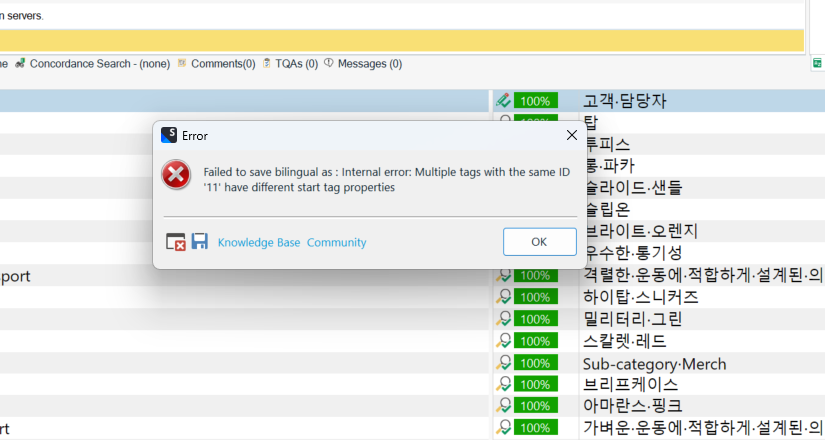Select the target segment 밀리터리 그린
825x440 pixels.
(633, 319)
